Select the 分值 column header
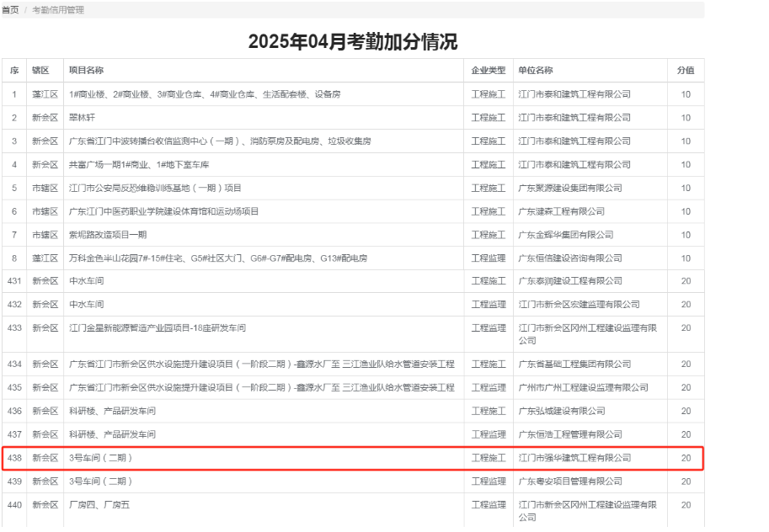Image resolution: width=769 pixels, height=532 pixels. click(x=686, y=71)
